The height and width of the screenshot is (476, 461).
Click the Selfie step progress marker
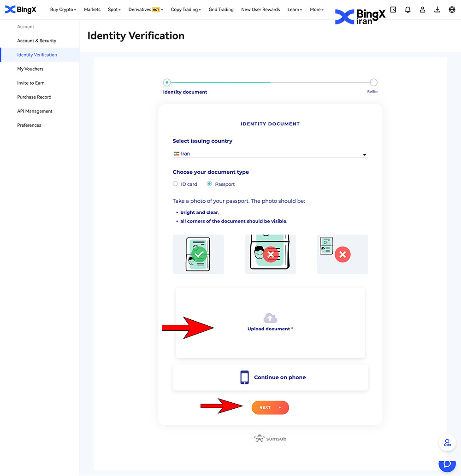(373, 82)
